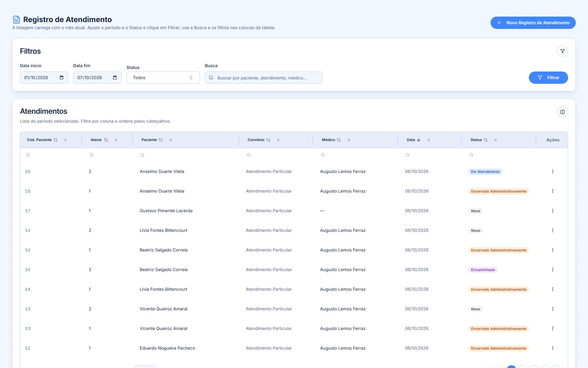Sort by Status column arrows
This screenshot has height=368, width=588.
486,140
